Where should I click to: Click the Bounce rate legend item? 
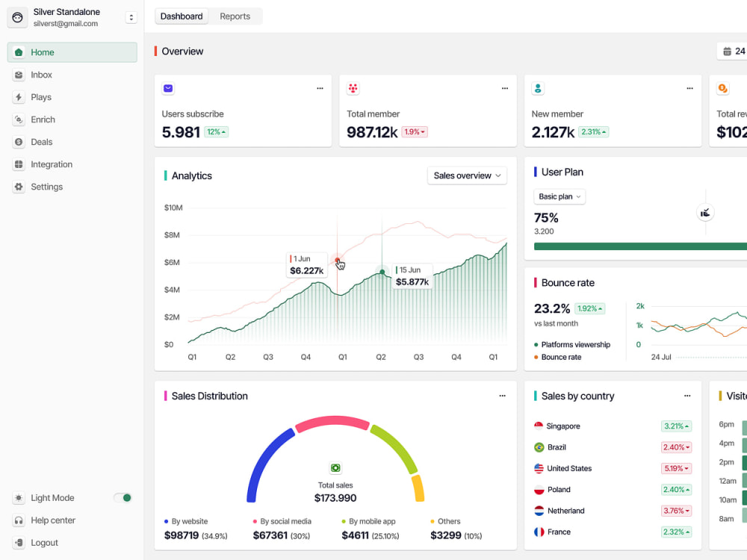tap(558, 357)
